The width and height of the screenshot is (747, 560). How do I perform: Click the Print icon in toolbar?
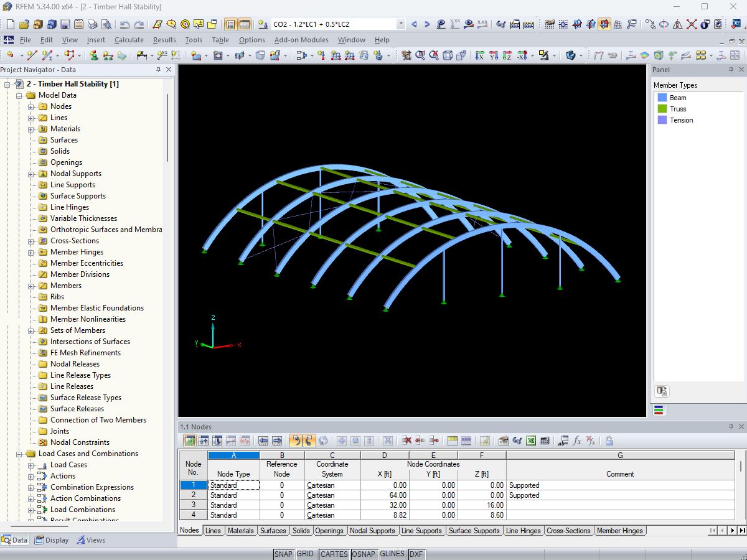[93, 25]
